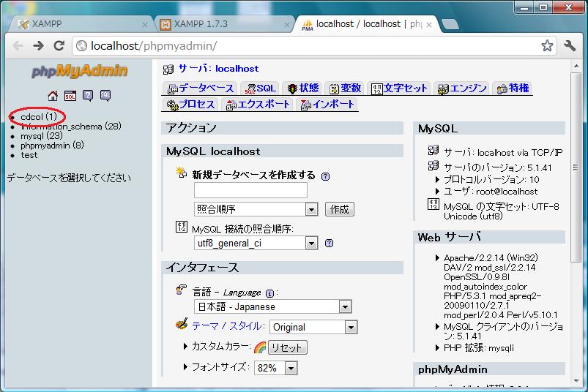The width and height of the screenshot is (588, 392).
Task: Select the information_schema database
Action: point(71,127)
